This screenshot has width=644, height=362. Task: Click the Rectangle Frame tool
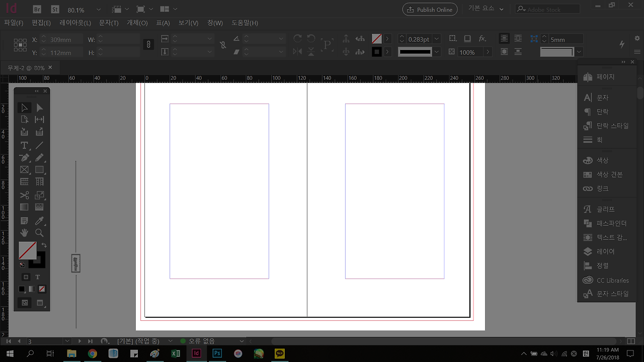(24, 170)
